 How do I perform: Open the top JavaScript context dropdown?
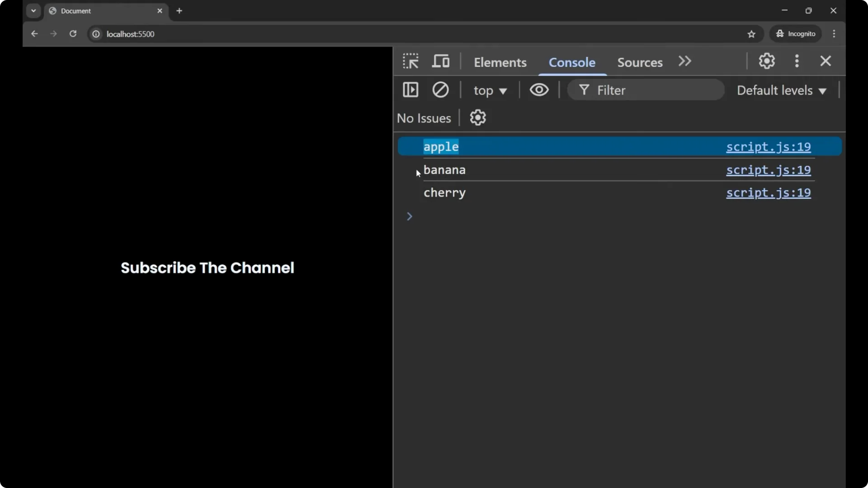pyautogui.click(x=490, y=90)
